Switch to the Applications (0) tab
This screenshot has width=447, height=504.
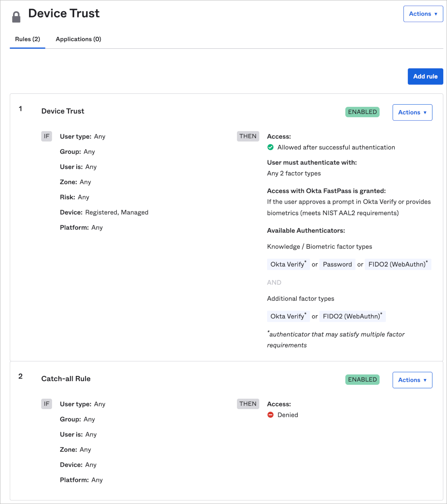pos(78,39)
